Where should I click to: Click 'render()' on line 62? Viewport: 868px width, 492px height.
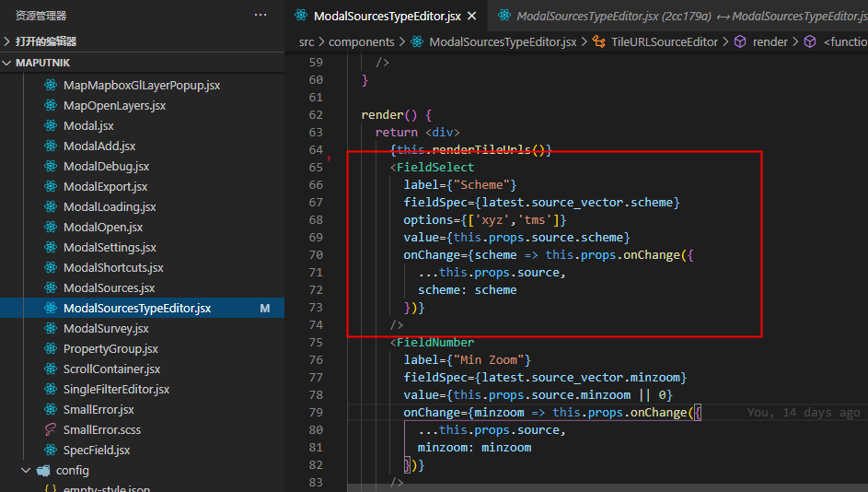click(389, 114)
